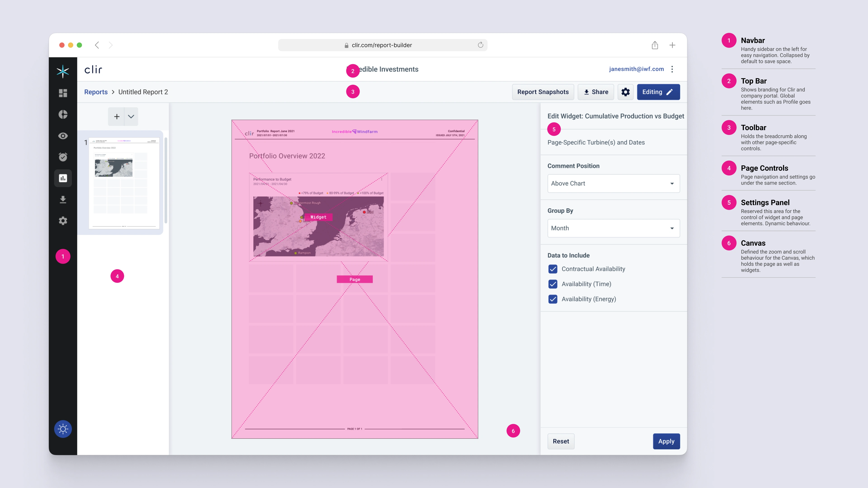Toggle Contractual Availability checkbox off
Viewport: 868px width, 488px height.
[x=553, y=269]
